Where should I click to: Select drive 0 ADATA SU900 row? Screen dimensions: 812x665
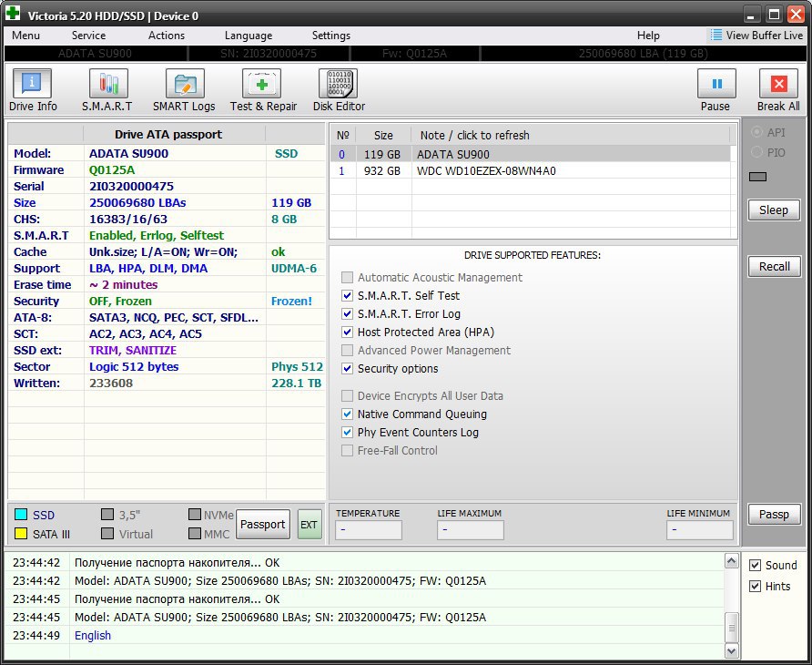coord(531,155)
